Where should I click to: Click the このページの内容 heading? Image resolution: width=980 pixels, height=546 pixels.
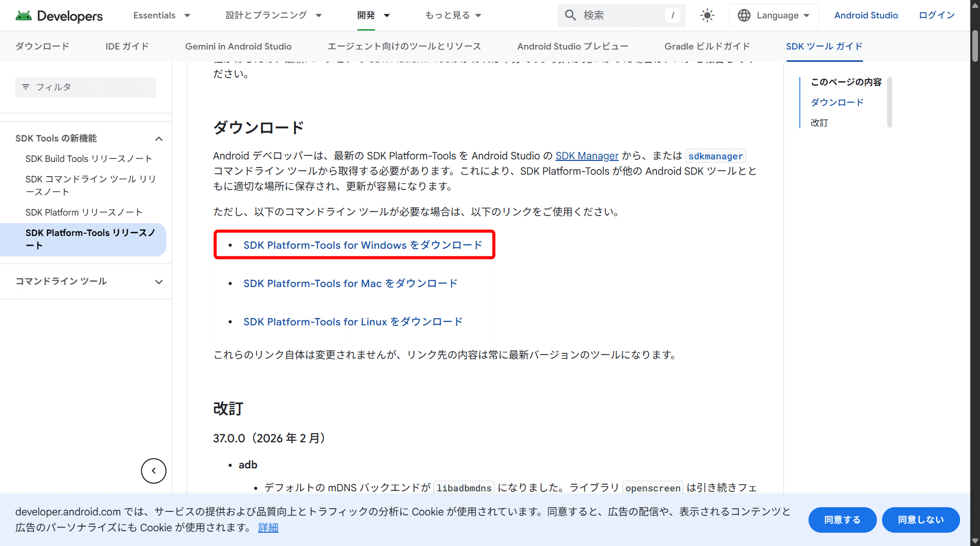pyautogui.click(x=846, y=82)
